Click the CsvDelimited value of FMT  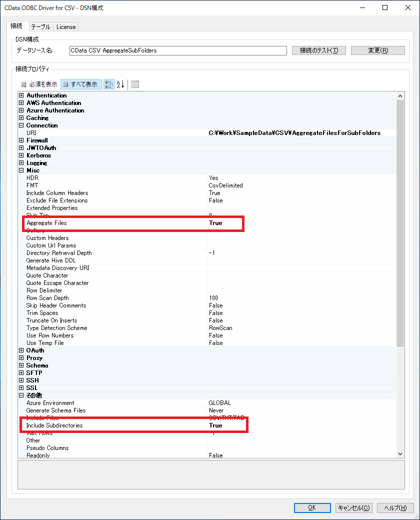pyautogui.click(x=226, y=185)
